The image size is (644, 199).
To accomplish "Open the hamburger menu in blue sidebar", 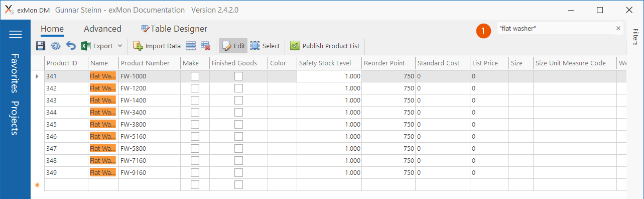I will (16, 34).
